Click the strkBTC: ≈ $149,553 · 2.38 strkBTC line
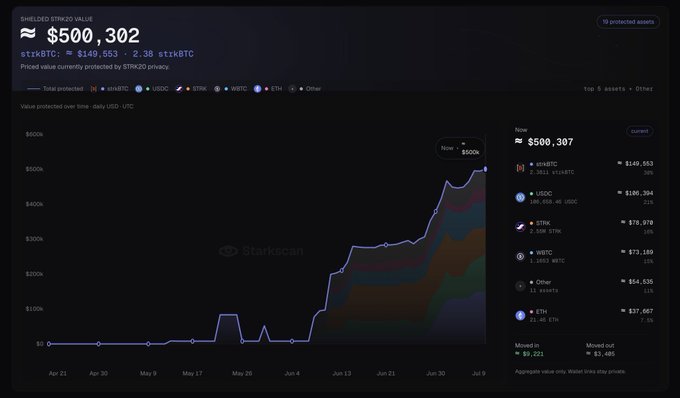 point(107,54)
